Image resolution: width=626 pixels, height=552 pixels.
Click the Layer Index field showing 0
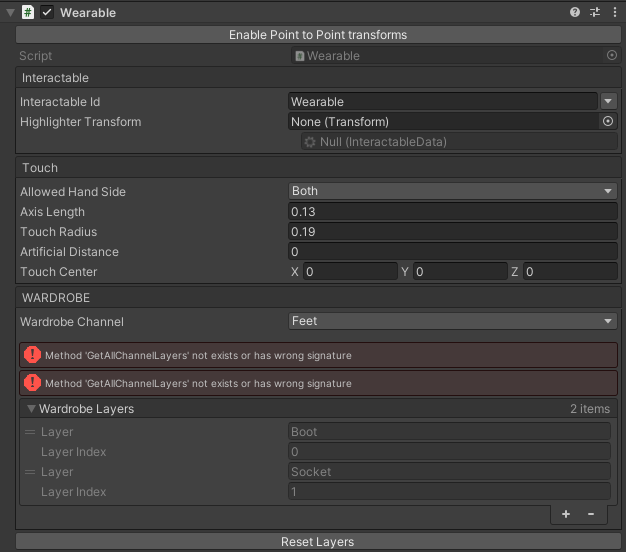click(x=449, y=452)
